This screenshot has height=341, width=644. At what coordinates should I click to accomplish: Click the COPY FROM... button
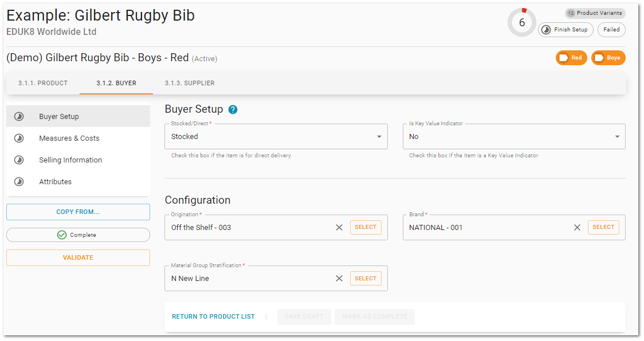tap(78, 212)
